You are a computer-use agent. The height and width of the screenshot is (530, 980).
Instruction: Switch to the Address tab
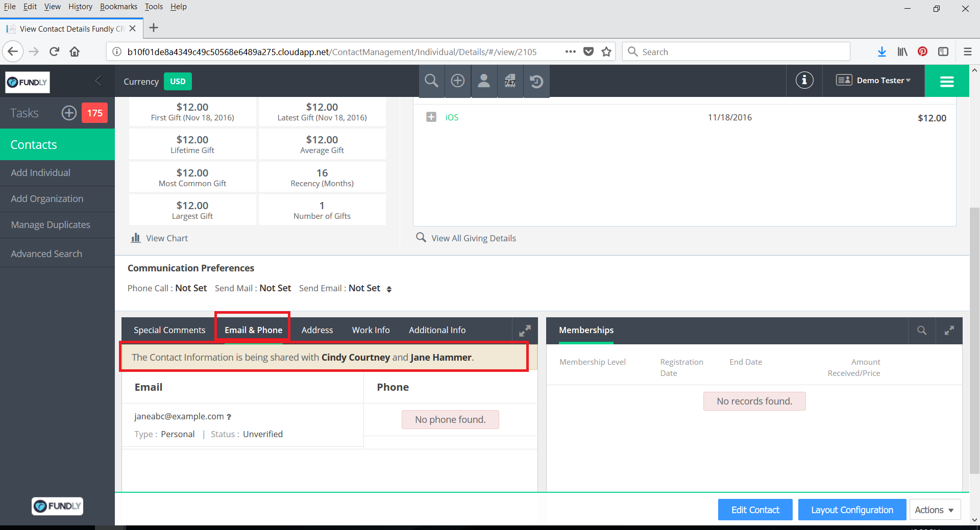(x=317, y=330)
